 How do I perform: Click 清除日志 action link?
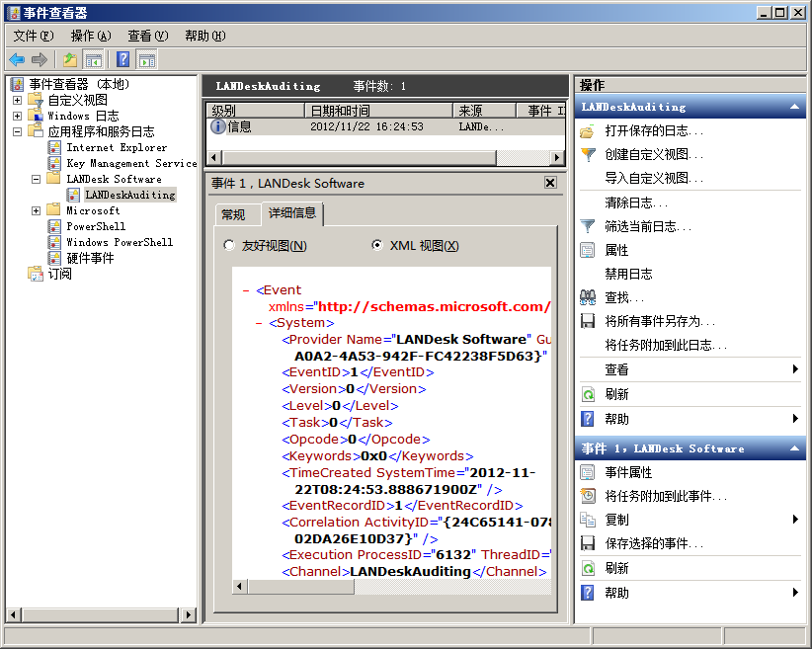click(636, 203)
